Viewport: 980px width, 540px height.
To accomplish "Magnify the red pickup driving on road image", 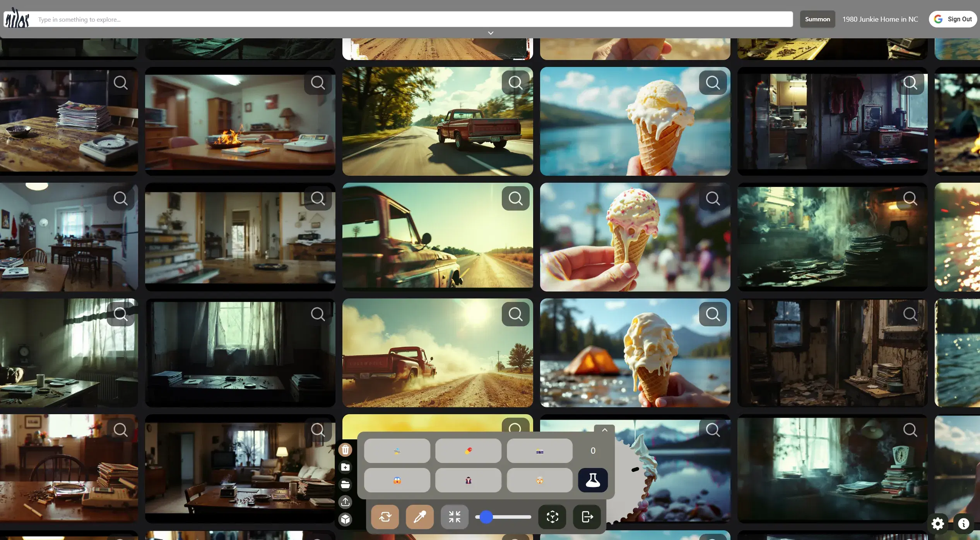I will click(x=515, y=82).
